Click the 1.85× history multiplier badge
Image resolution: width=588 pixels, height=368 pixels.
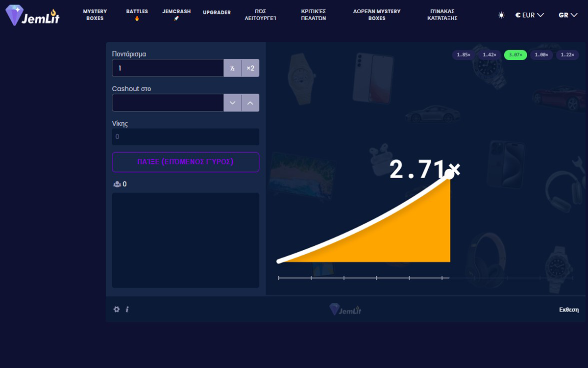coord(463,55)
